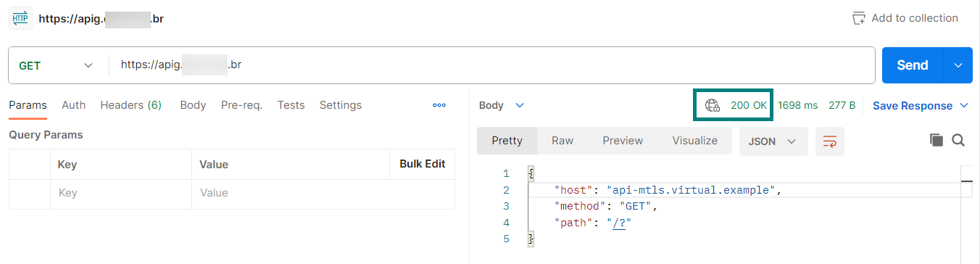Click the Add to collection icon
980x264 pixels.
coord(859,18)
